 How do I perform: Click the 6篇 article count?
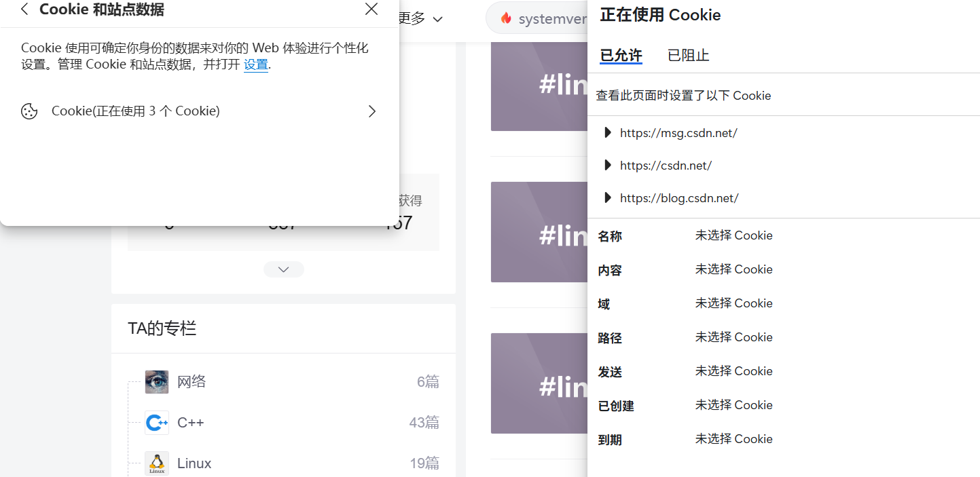[428, 382]
